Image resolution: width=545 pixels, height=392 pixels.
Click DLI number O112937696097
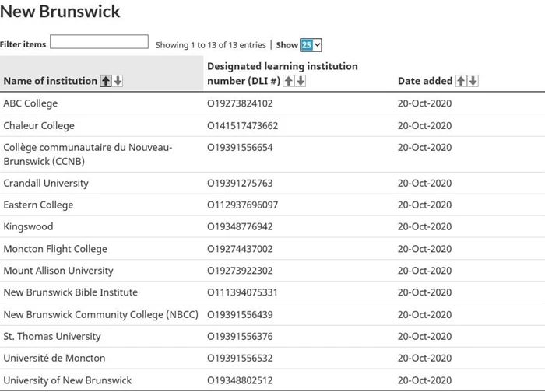(x=243, y=205)
